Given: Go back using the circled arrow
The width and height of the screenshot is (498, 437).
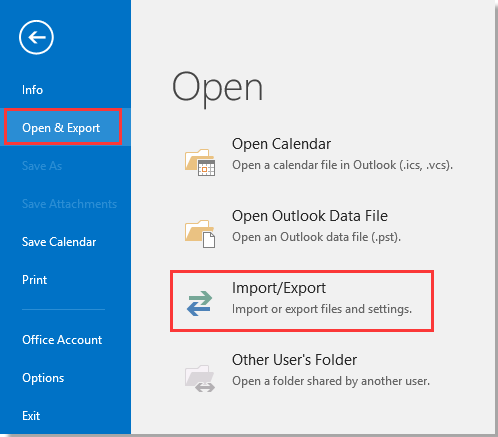Looking at the screenshot, I should click(x=36, y=37).
